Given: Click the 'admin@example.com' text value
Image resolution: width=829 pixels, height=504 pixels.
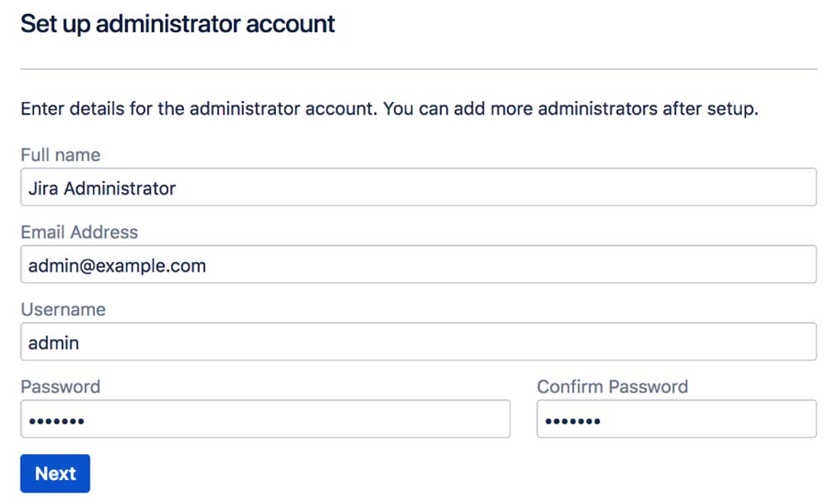Looking at the screenshot, I should point(117,265).
